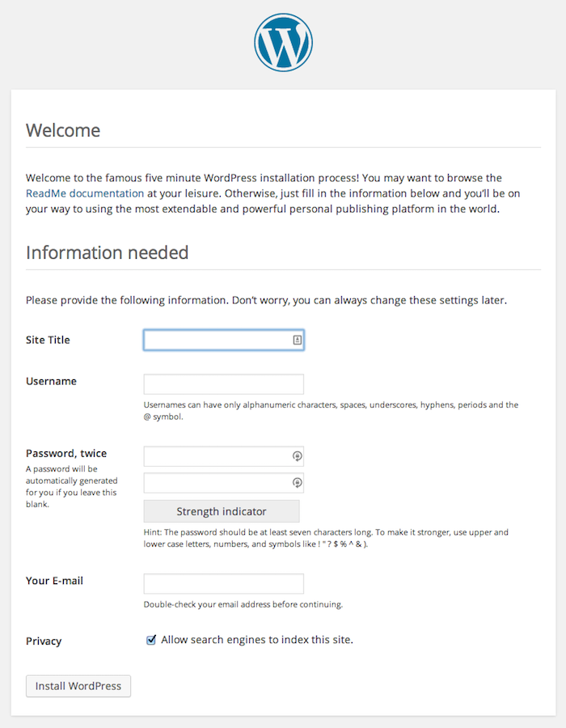Screen dimensions: 566x728
Task: Click the key icon in second password field
Action: pyautogui.click(x=298, y=483)
